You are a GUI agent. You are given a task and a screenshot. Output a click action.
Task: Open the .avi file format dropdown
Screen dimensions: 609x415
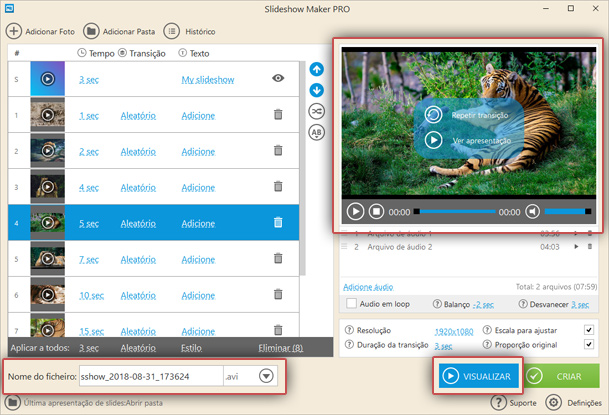pos(266,376)
